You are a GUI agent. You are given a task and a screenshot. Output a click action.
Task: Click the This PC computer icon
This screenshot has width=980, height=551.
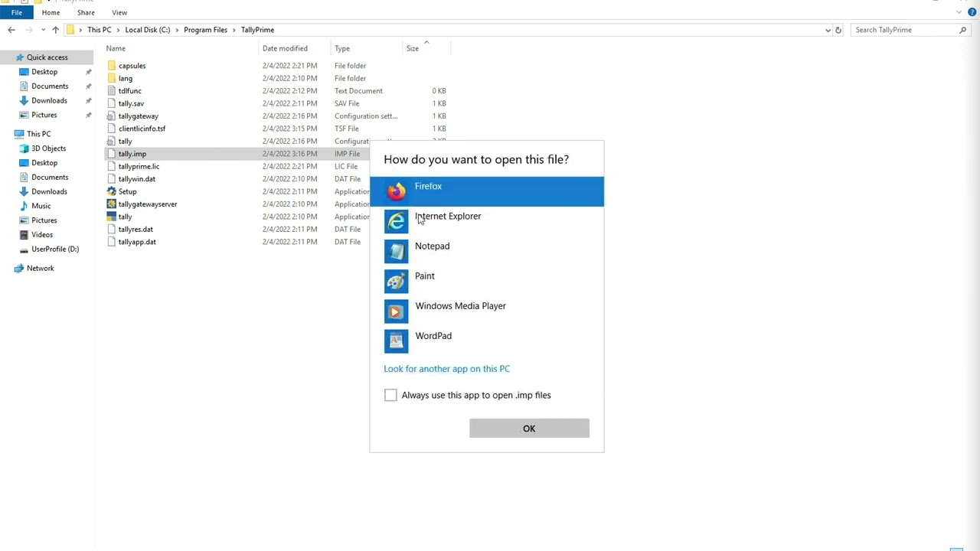coord(19,134)
